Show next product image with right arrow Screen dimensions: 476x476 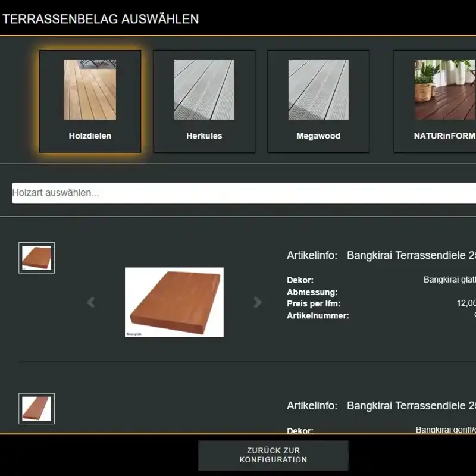tap(258, 303)
